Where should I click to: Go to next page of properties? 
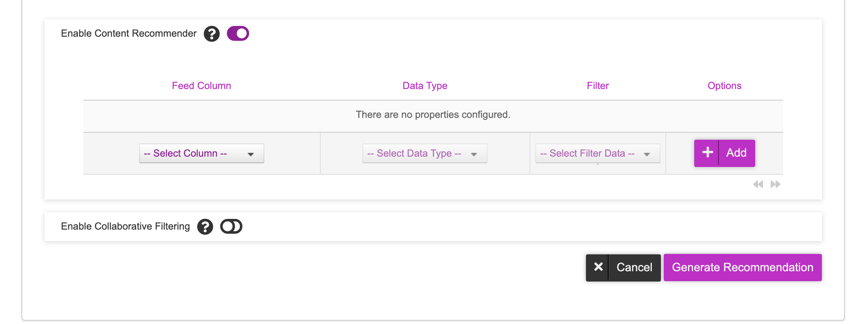point(775,184)
